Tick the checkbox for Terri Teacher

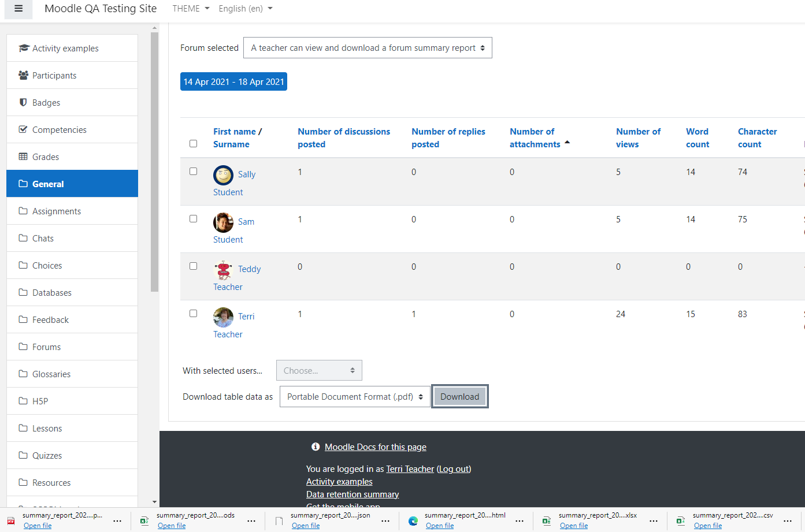coord(193,313)
